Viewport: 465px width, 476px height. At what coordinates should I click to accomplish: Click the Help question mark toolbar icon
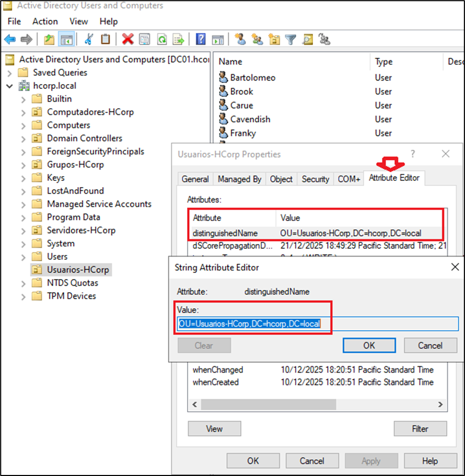[x=201, y=39]
